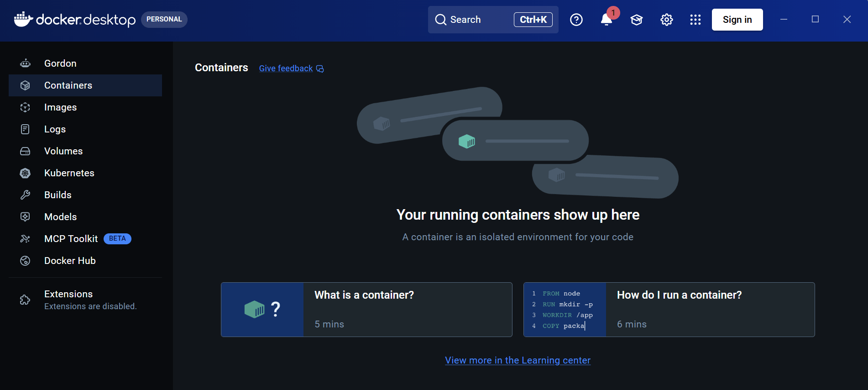Go to Logs in the sidebar
Image resolution: width=868 pixels, height=390 pixels.
[x=85, y=129]
